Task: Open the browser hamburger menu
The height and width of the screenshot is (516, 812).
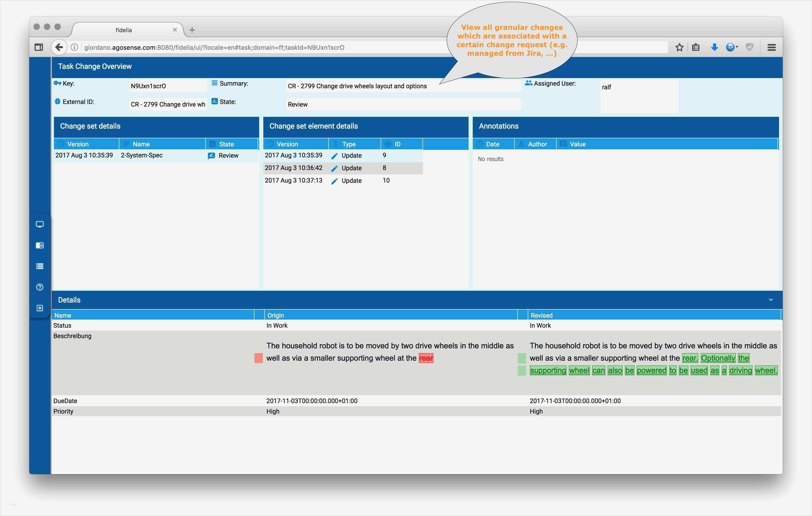Action: pyautogui.click(x=771, y=47)
